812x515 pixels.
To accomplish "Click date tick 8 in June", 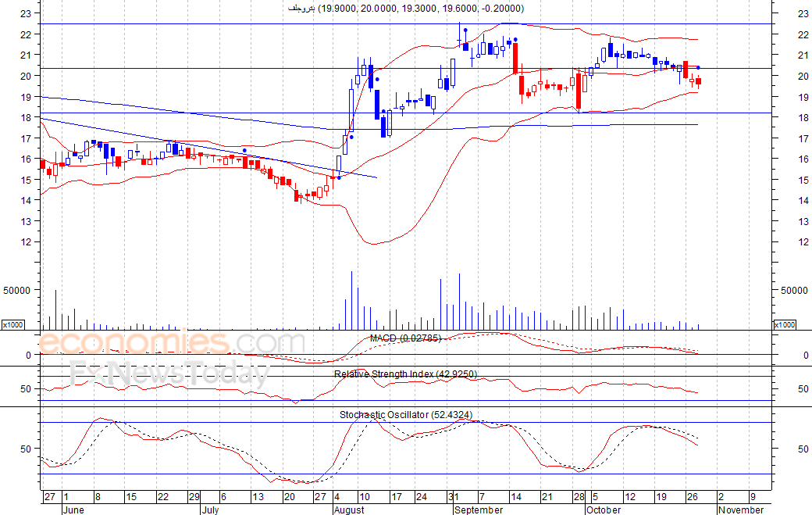I will click(98, 497).
